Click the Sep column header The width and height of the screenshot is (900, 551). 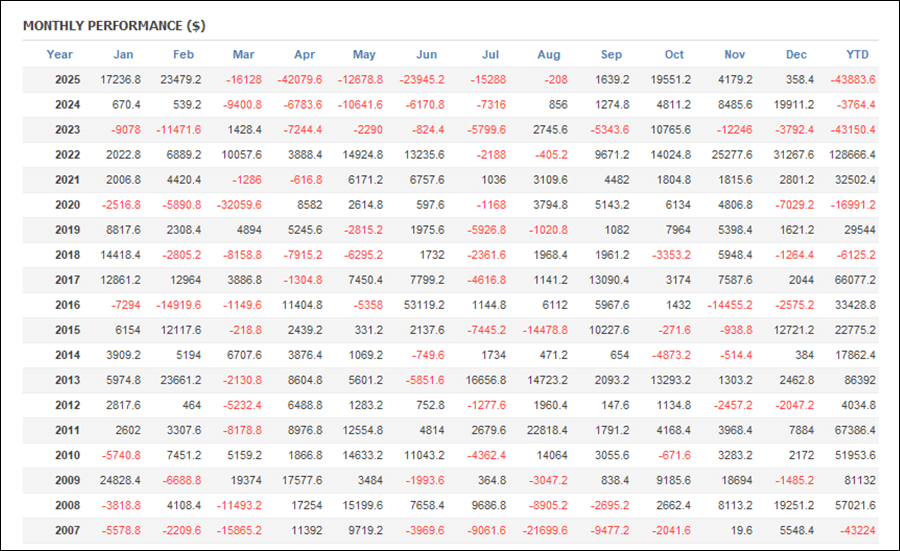click(x=611, y=54)
